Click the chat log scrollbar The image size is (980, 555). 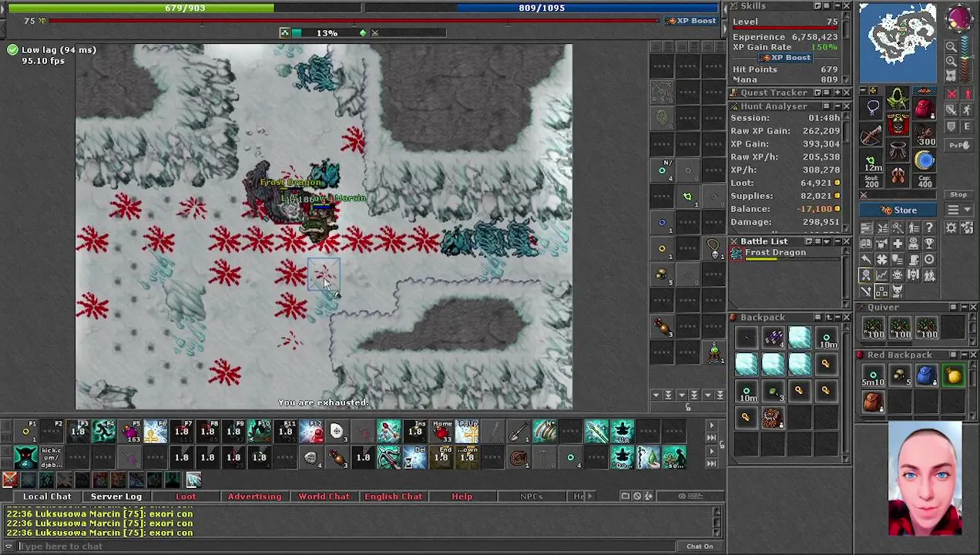pyautogui.click(x=717, y=522)
